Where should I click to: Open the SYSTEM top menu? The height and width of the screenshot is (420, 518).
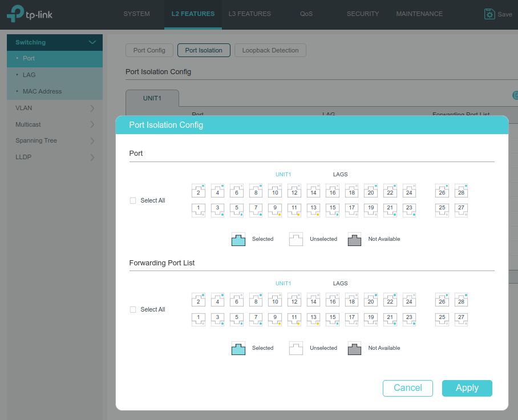pos(136,14)
